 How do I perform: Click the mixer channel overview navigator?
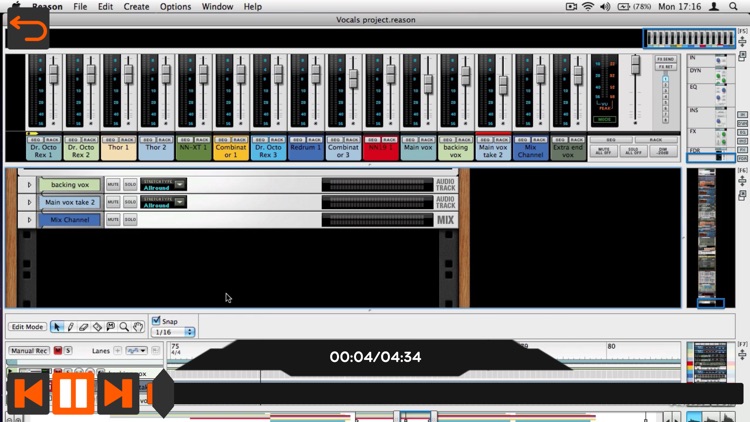coord(689,39)
